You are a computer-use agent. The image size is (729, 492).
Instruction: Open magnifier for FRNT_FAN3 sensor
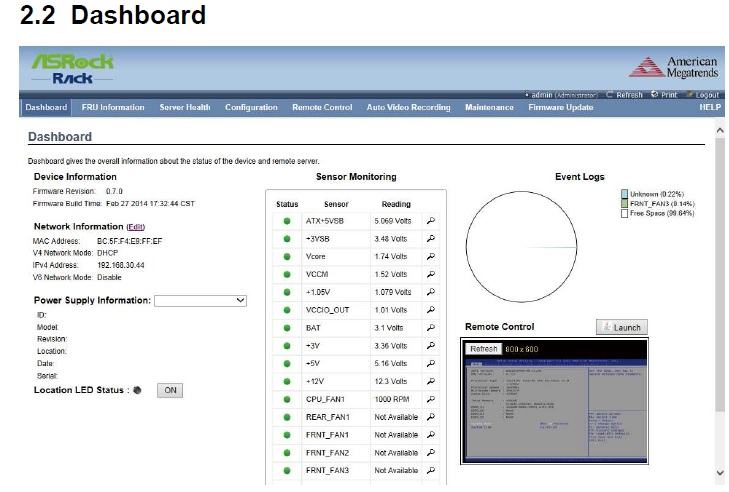point(431,470)
